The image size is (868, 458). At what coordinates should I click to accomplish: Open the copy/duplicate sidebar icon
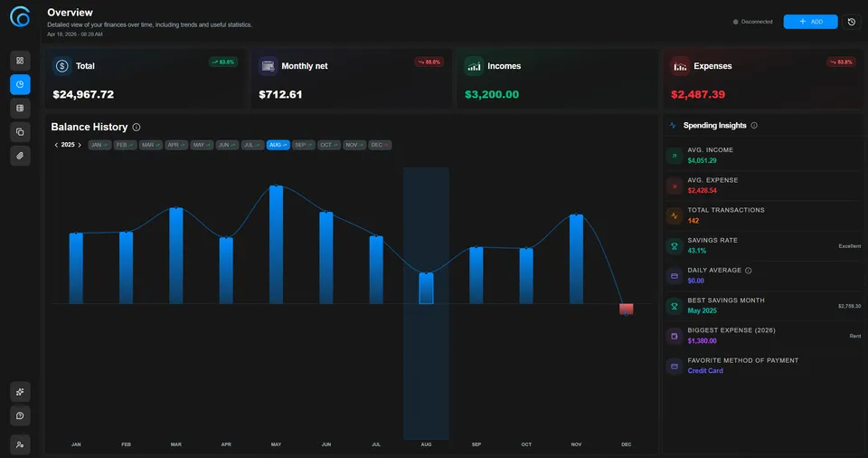[x=20, y=132]
